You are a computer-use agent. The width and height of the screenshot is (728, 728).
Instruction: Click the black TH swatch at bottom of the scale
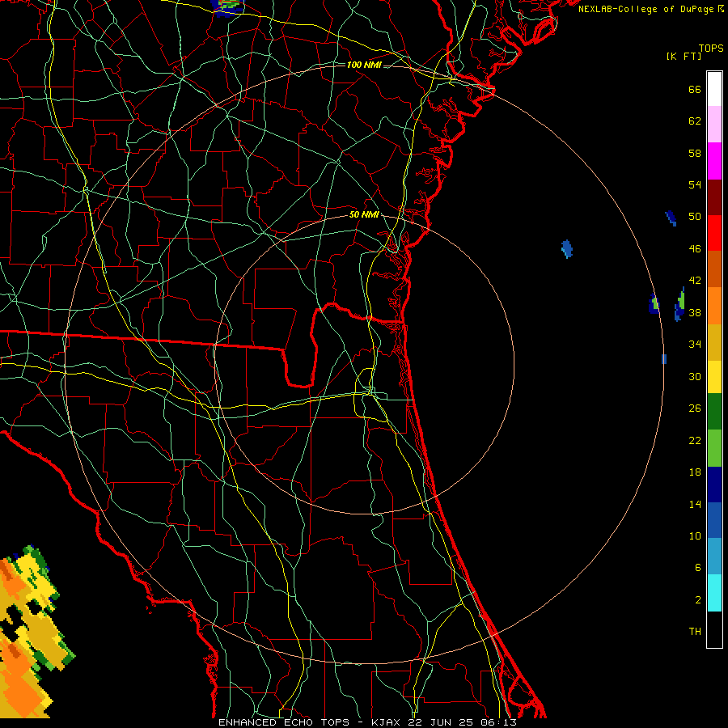pyautogui.click(x=714, y=629)
